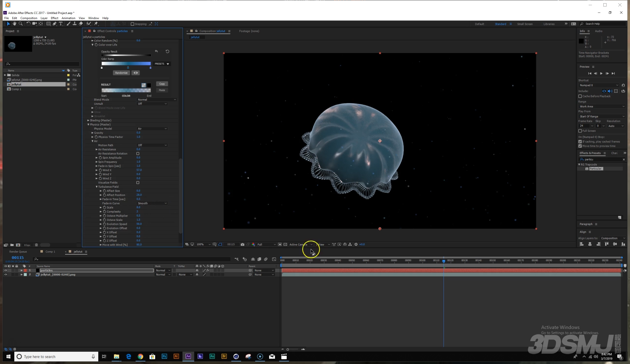
Task: Switch to Small Screen workspace
Action: 525,24
